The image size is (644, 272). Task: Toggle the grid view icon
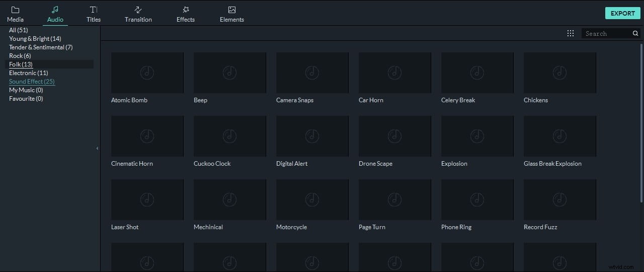coord(571,33)
